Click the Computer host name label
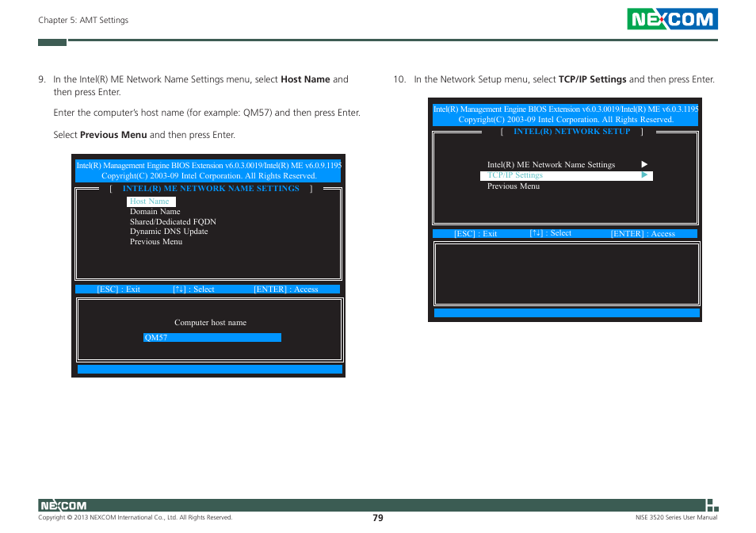The image size is (756, 533). [210, 322]
